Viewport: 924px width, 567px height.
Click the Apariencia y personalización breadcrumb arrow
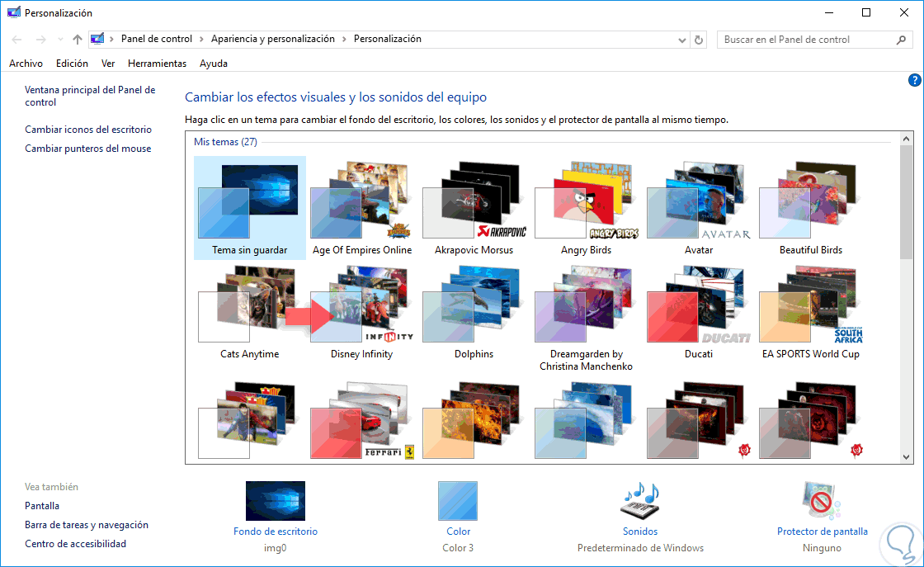pos(345,39)
